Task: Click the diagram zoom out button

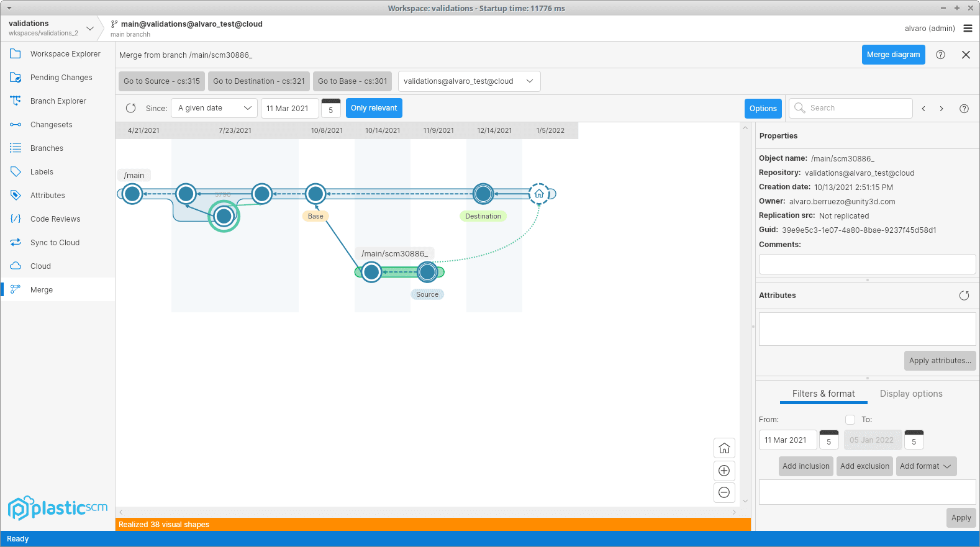Action: pos(724,493)
